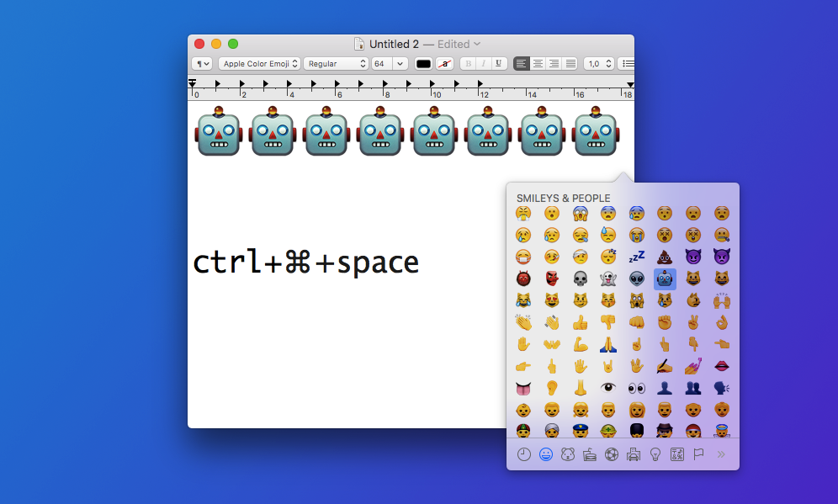Screen dimensions: 838x504
Task: Click the document proxy icon in title bar
Action: point(359,44)
